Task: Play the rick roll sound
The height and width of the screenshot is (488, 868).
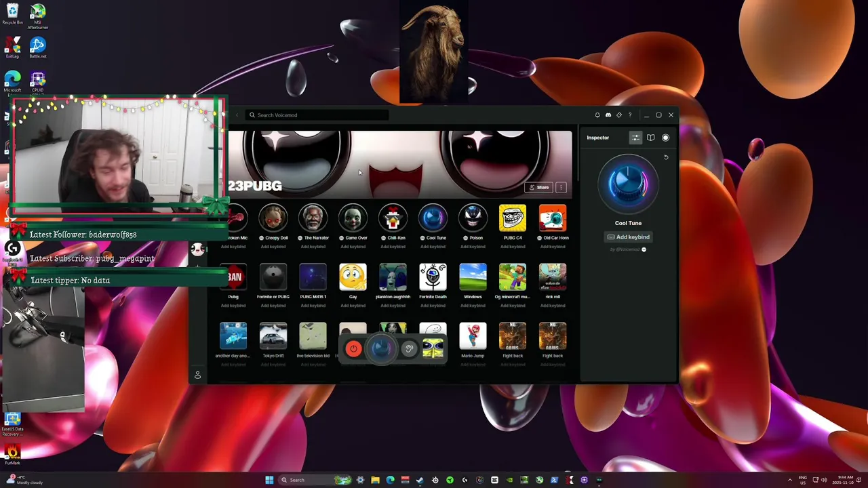Action: tap(553, 278)
